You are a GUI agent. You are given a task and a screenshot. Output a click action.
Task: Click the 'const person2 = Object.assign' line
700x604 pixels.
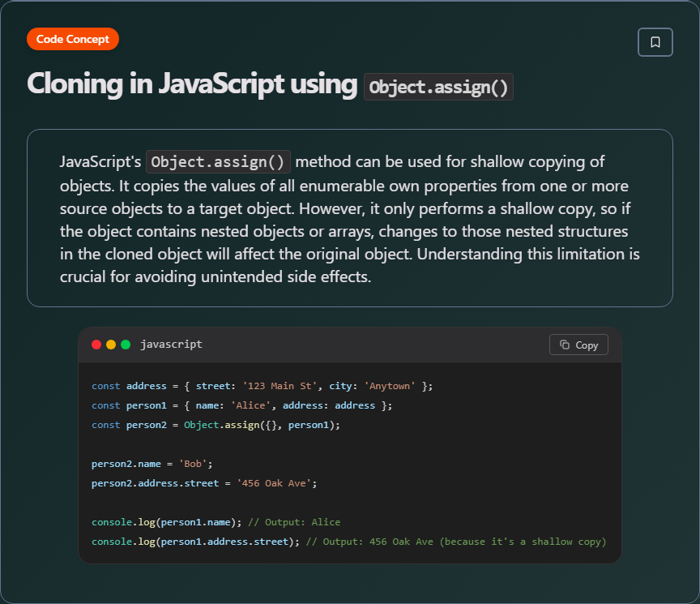[216, 425]
